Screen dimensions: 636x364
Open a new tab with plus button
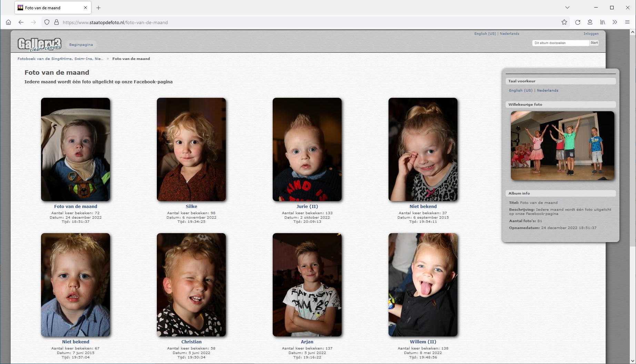[x=99, y=8]
